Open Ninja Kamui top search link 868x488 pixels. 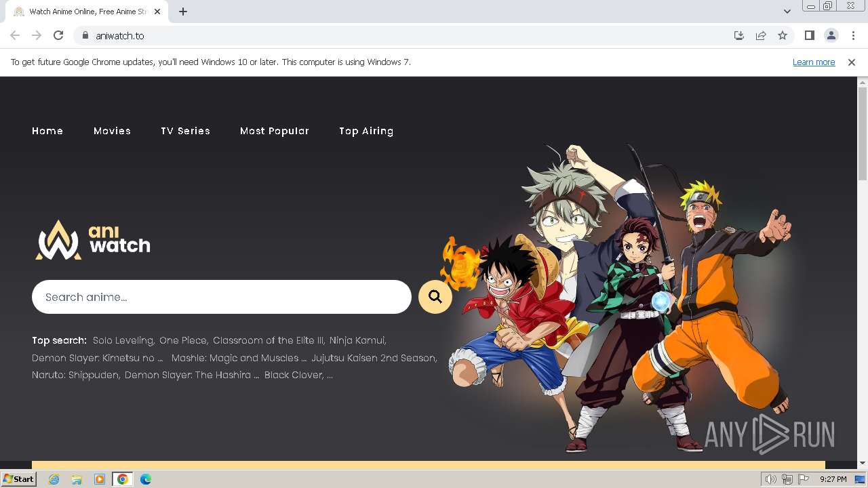coord(357,340)
